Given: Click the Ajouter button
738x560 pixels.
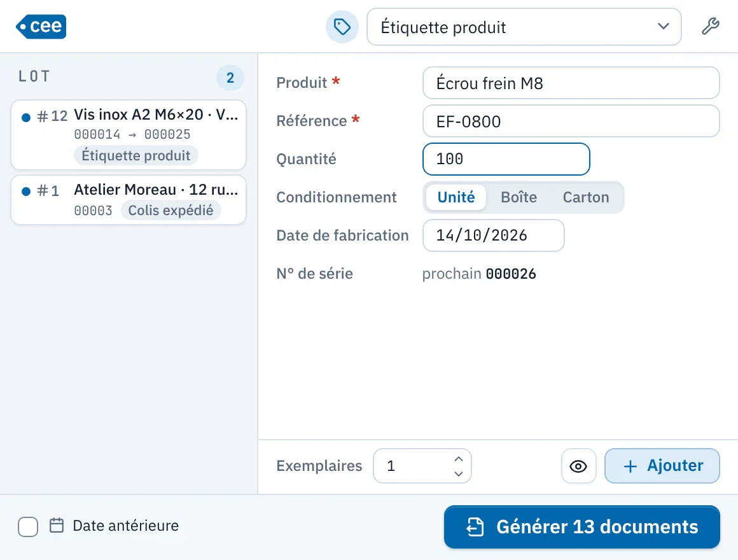Looking at the screenshot, I should tap(662, 466).
